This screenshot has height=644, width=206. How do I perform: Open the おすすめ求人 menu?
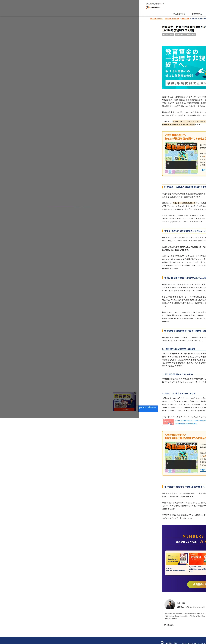197,14
